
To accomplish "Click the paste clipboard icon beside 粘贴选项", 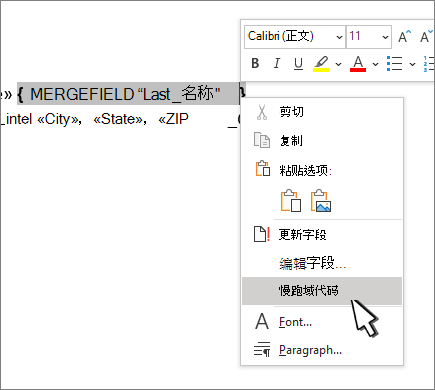I will coord(263,169).
